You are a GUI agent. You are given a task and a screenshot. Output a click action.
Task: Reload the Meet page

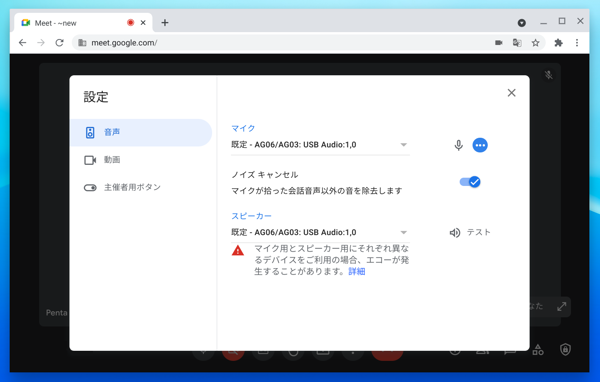point(59,42)
